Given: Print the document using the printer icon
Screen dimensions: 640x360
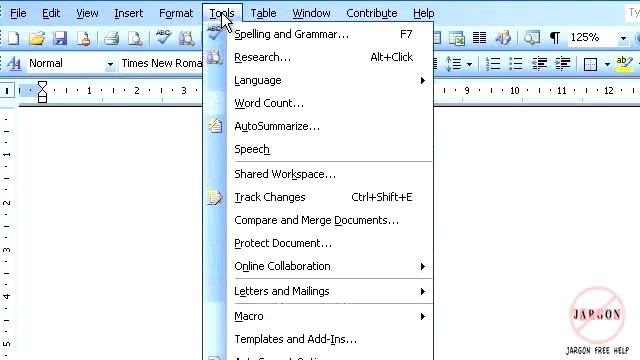Looking at the screenshot, I should [111, 38].
